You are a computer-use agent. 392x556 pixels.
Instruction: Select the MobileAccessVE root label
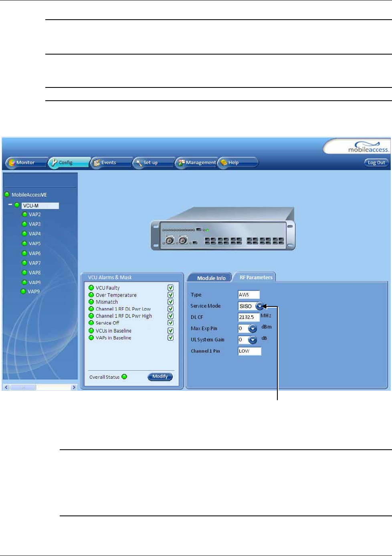(x=29, y=195)
